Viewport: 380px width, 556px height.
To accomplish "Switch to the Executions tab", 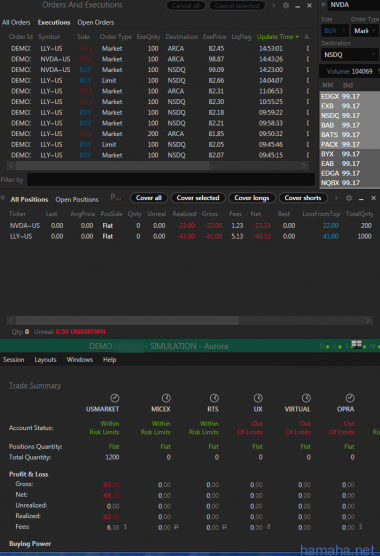I will [54, 22].
